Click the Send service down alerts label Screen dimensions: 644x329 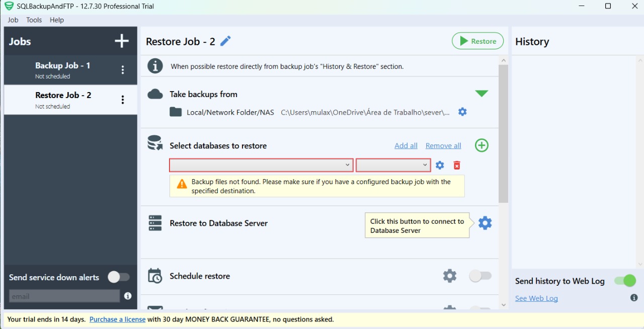(54, 277)
